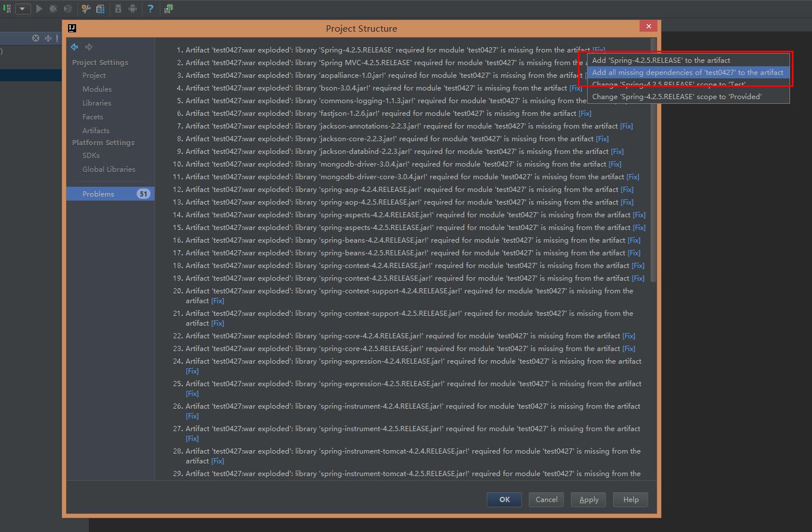Select problem text mentioning 'commons-logging-1.1.3.jar'

pos(386,101)
